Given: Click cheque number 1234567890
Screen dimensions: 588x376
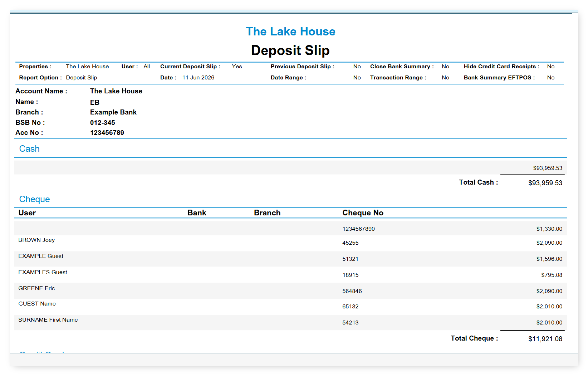Looking at the screenshot, I should [x=358, y=229].
